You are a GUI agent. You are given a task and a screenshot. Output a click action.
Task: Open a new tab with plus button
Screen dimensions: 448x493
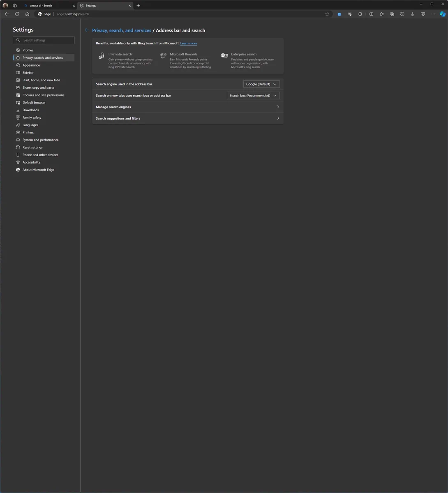pos(138,6)
